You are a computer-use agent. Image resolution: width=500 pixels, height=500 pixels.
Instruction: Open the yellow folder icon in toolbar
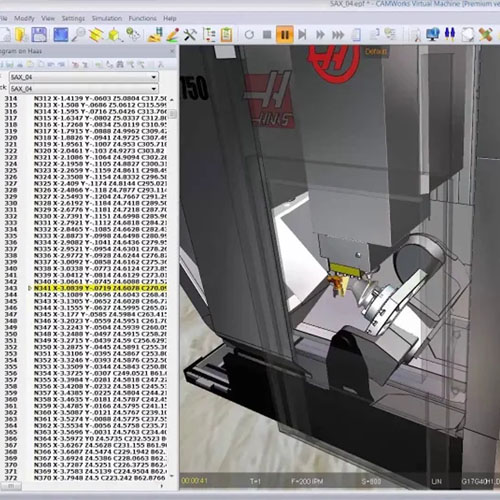tap(21, 35)
